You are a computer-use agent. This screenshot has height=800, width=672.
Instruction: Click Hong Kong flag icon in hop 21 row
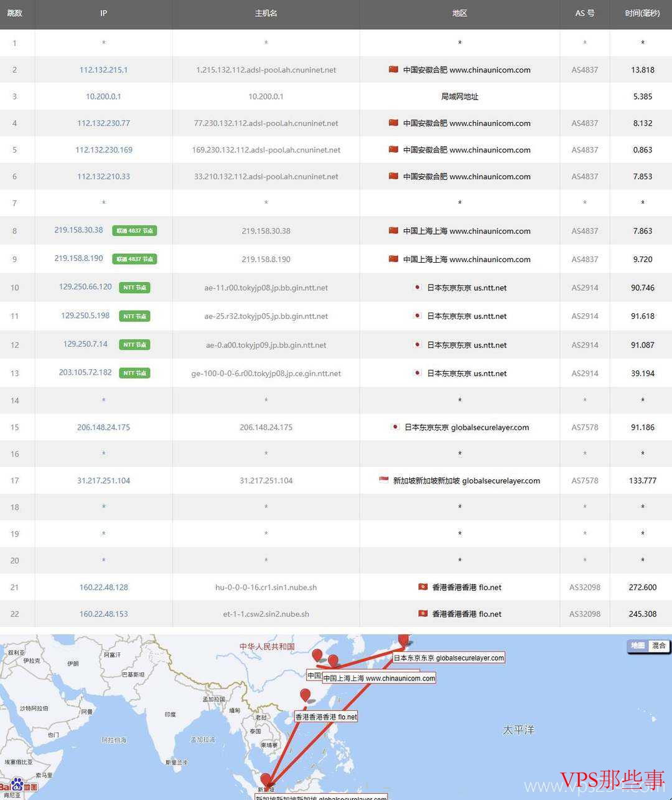pyautogui.click(x=423, y=587)
